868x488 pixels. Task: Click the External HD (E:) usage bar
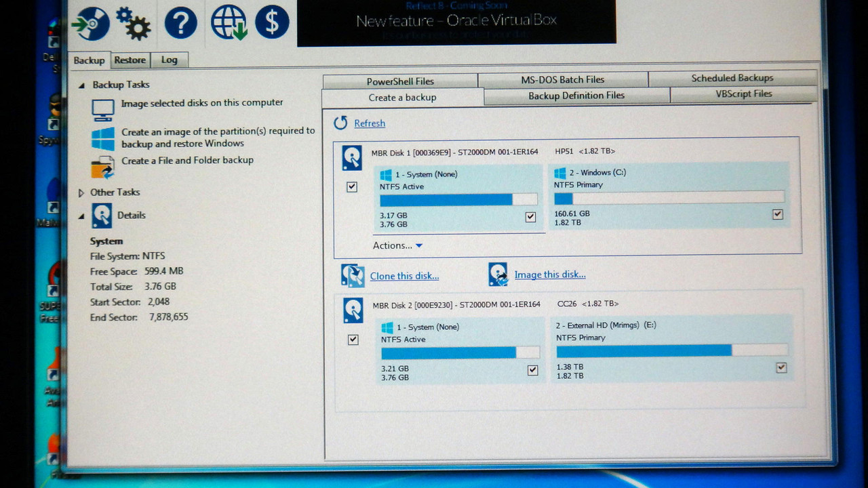pyautogui.click(x=672, y=350)
